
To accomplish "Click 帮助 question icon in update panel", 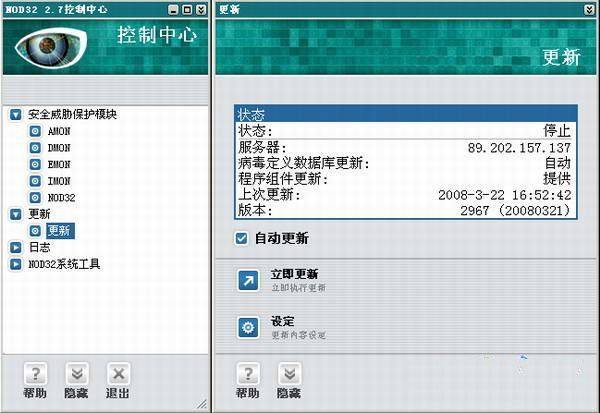I will (248, 373).
